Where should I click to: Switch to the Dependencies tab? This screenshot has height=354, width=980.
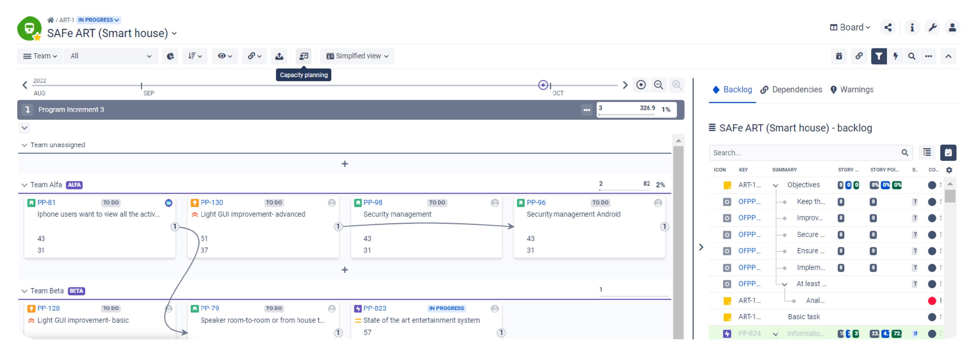[791, 90]
